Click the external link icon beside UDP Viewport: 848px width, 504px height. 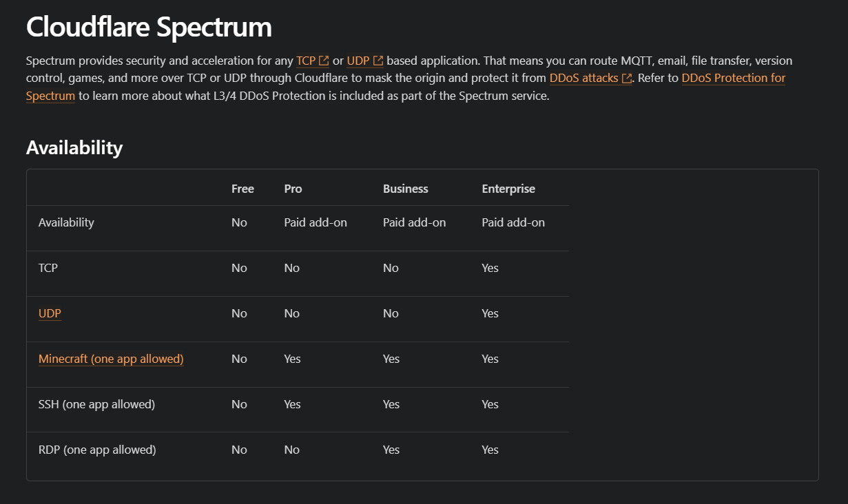point(378,61)
